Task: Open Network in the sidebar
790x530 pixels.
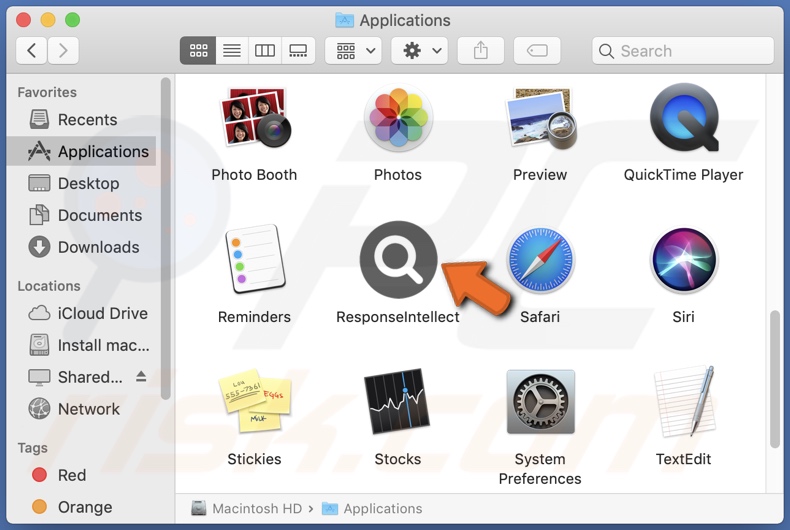Action: pyautogui.click(x=81, y=409)
